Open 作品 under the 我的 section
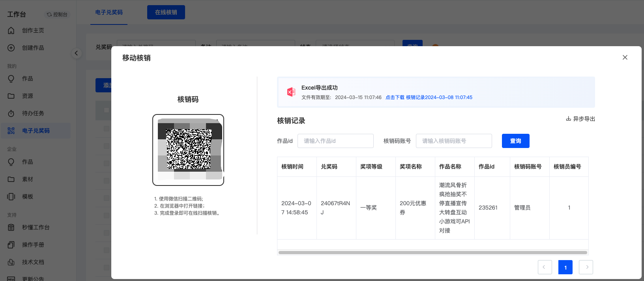The width and height of the screenshot is (644, 281). (x=28, y=79)
